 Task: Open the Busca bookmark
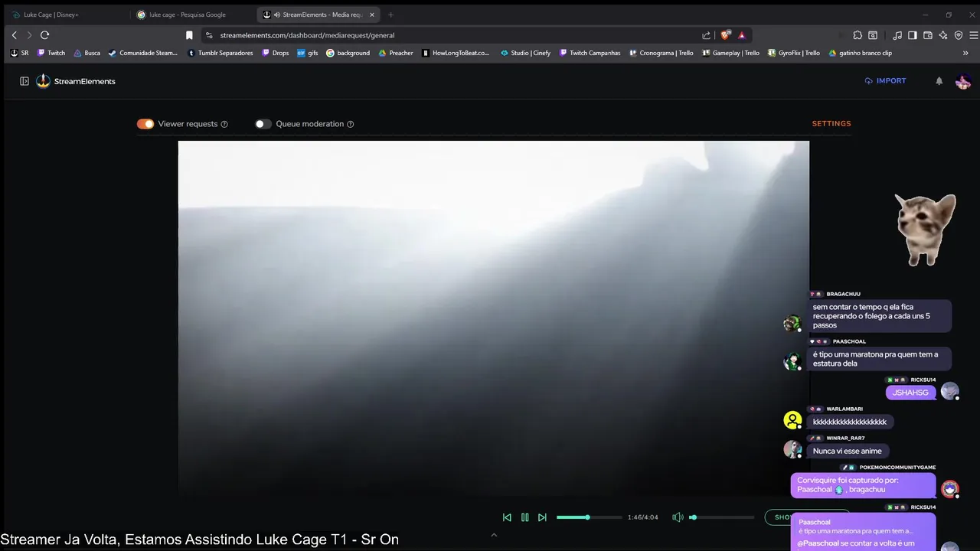click(87, 53)
